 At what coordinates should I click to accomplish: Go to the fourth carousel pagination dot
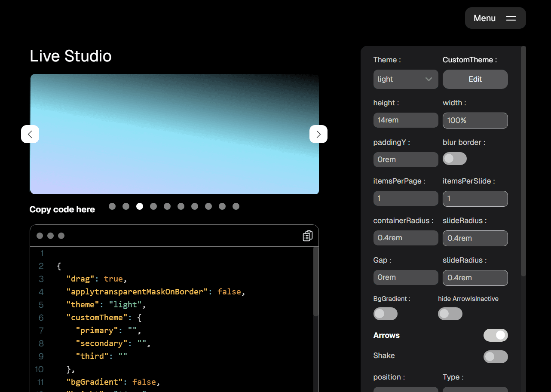pyautogui.click(x=153, y=206)
